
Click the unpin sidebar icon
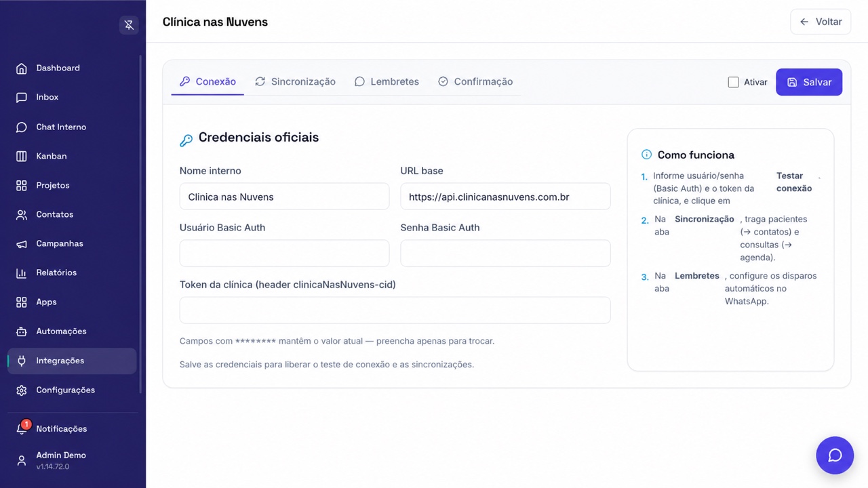pos(129,25)
